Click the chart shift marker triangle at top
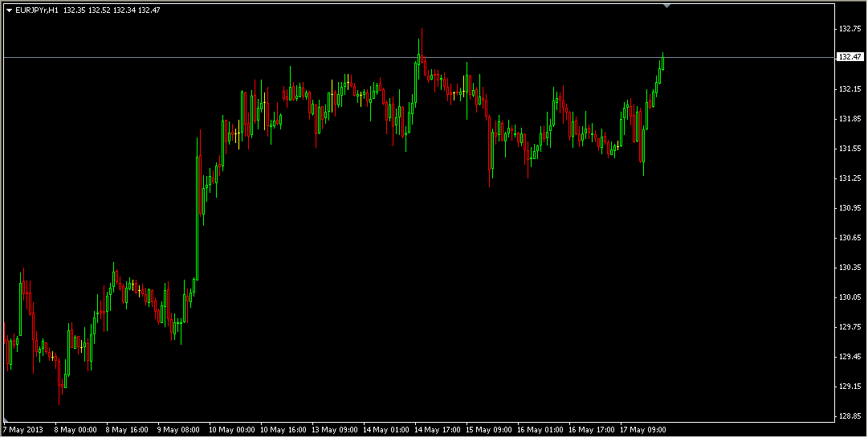This screenshot has width=868, height=438. point(667,6)
